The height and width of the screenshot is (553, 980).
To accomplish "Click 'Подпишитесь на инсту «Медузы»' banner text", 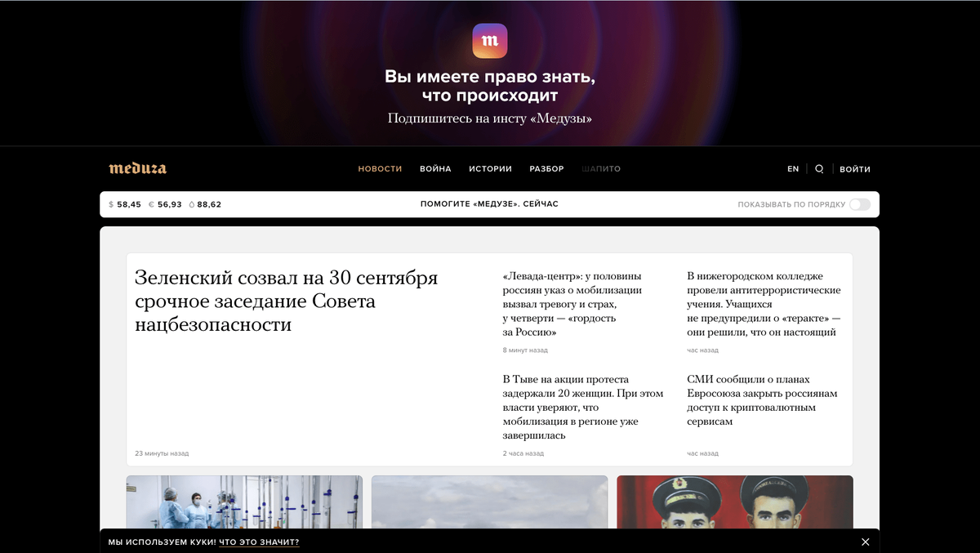I will point(490,118).
